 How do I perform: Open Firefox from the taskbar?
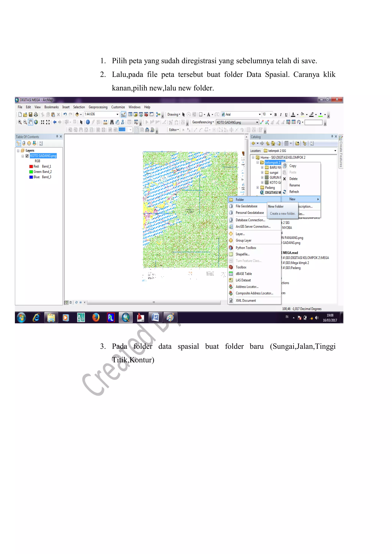pos(96,317)
